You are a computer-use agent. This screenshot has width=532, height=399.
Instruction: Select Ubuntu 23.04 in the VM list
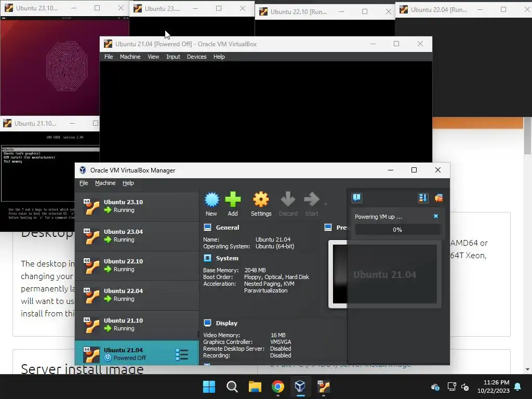137,236
